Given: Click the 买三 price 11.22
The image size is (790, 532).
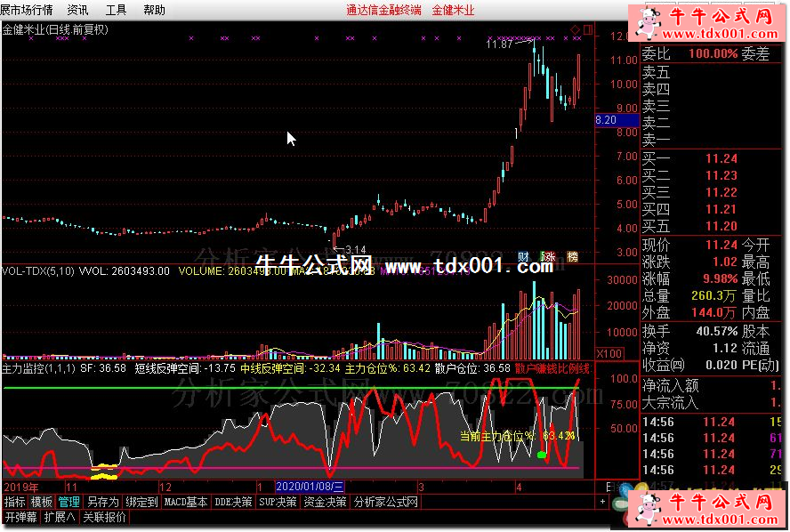Looking at the screenshot, I should tap(721, 192).
